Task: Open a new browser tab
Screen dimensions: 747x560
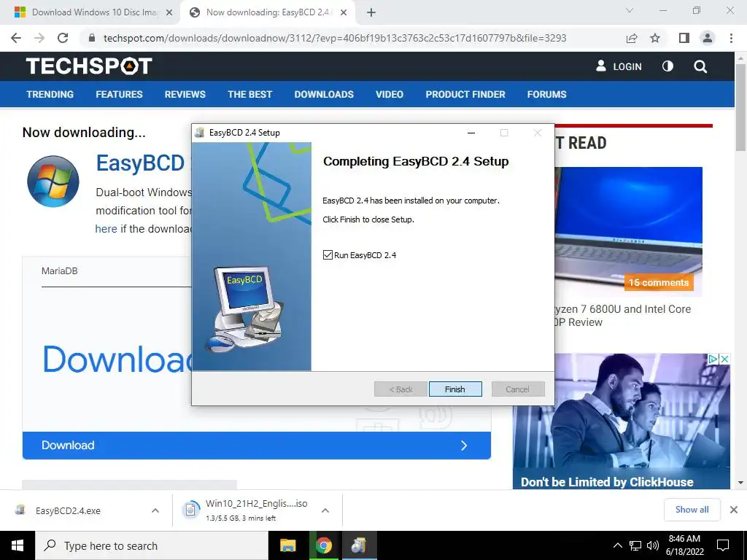Action: (371, 12)
